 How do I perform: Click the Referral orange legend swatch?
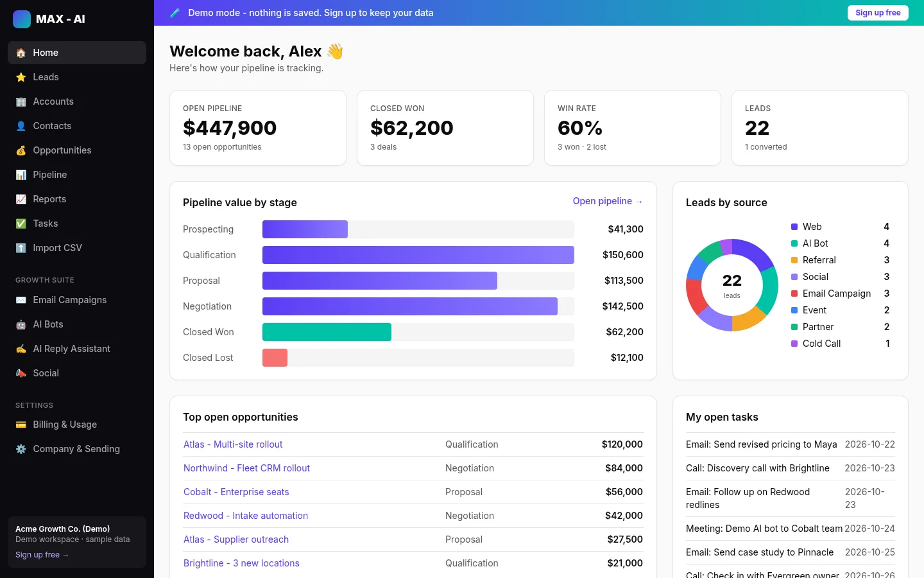point(794,260)
